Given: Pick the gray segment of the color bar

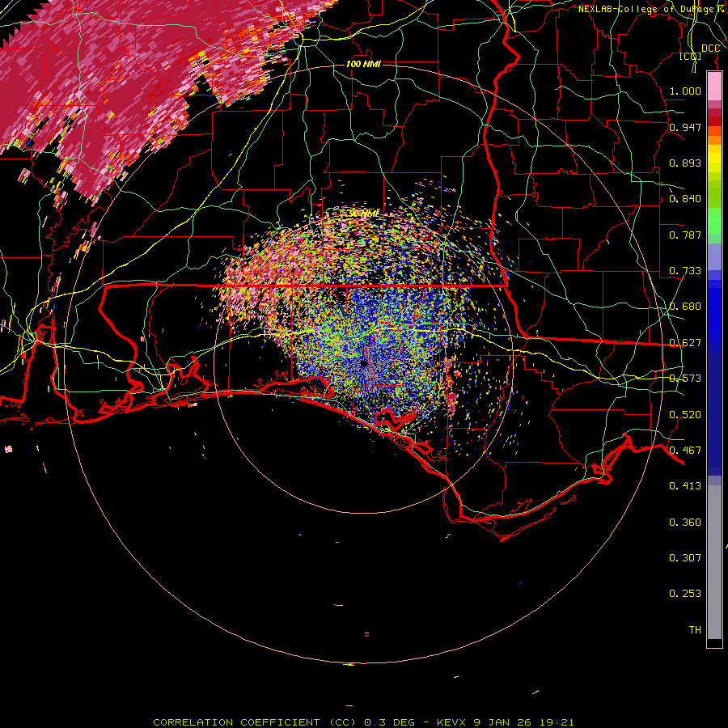Looking at the screenshot, I should coord(714,562).
